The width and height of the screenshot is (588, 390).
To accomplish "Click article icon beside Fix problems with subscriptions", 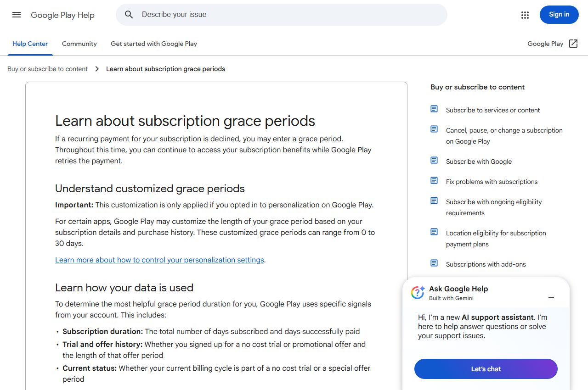I will 434,180.
